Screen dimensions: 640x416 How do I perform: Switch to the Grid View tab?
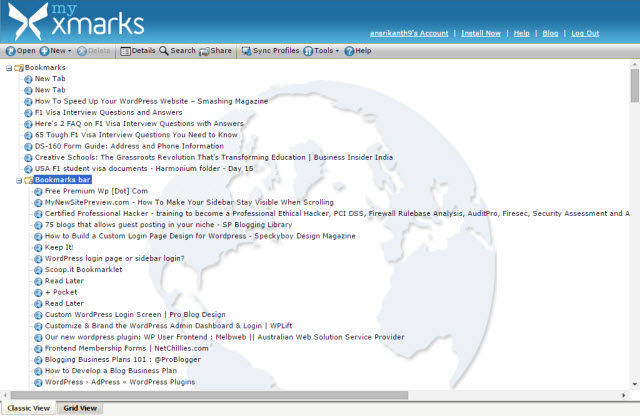pos(80,408)
